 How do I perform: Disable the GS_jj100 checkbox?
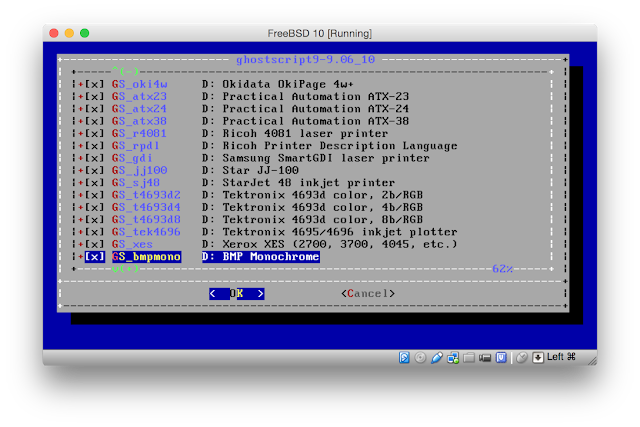pos(94,170)
